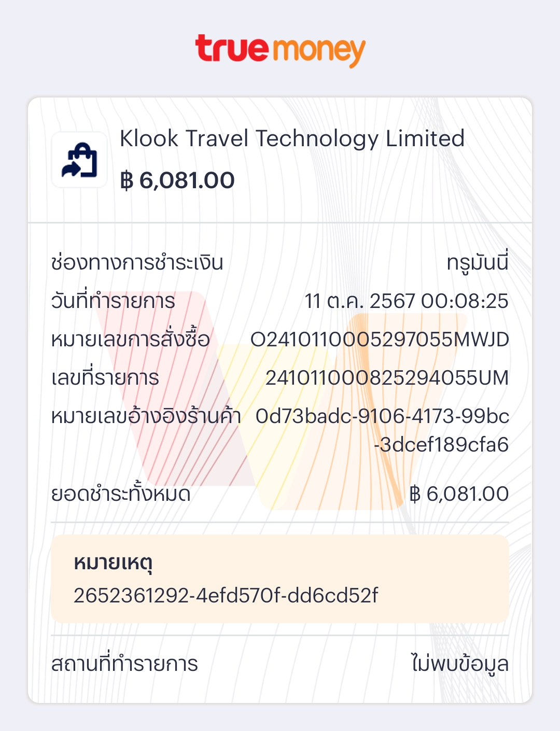Select transaction number ending in 055UM
The image size is (560, 731).
(x=387, y=378)
